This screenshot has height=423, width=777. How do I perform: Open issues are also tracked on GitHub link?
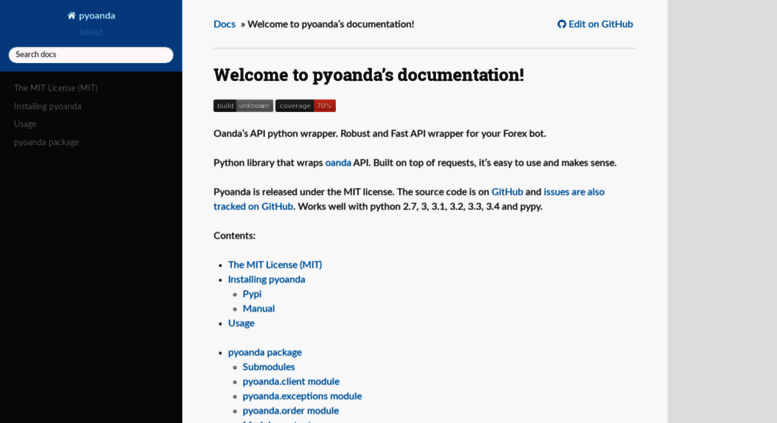[x=409, y=199]
